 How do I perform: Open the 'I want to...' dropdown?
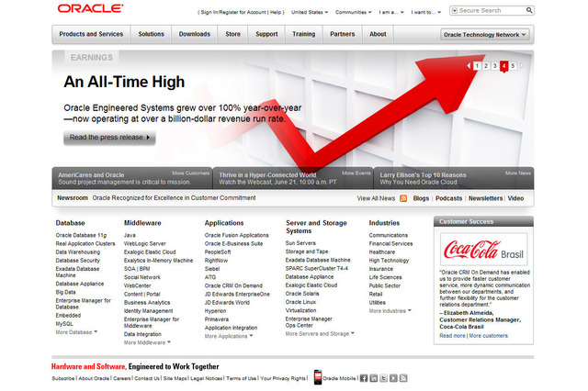pos(426,12)
